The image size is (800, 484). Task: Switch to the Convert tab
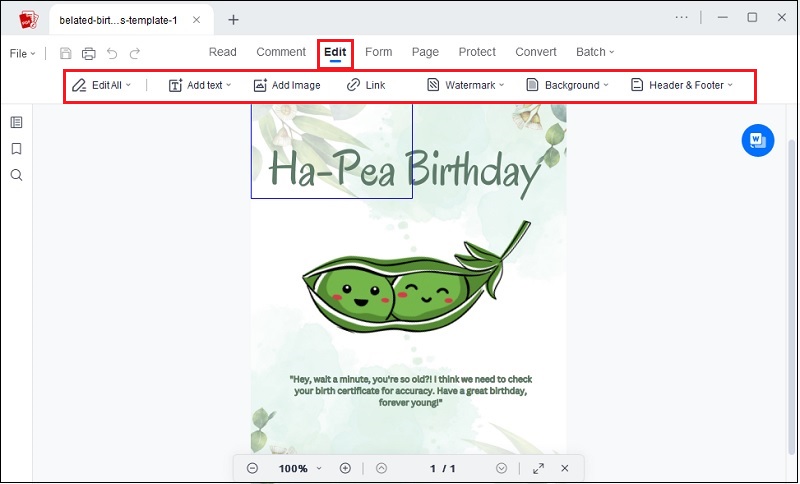click(x=536, y=52)
